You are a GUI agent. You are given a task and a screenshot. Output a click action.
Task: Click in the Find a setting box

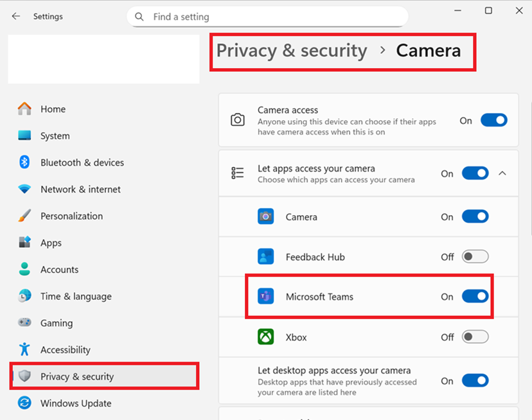point(267,17)
